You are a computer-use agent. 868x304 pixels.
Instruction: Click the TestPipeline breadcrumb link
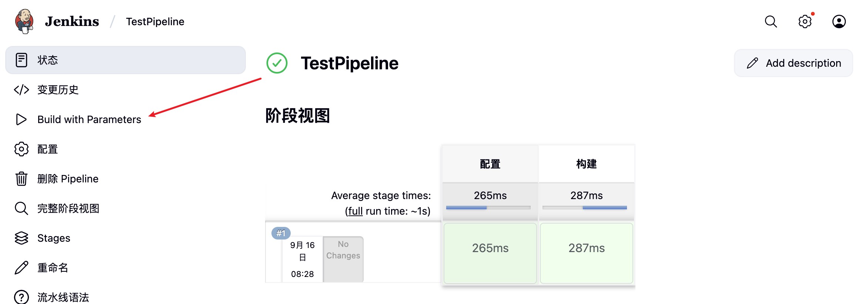pos(155,22)
